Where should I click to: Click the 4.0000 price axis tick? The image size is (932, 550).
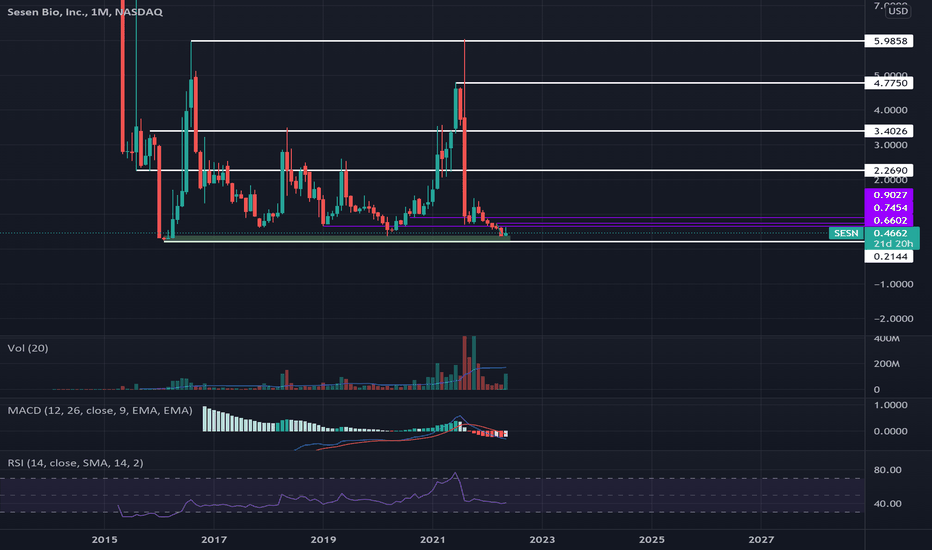(890, 110)
